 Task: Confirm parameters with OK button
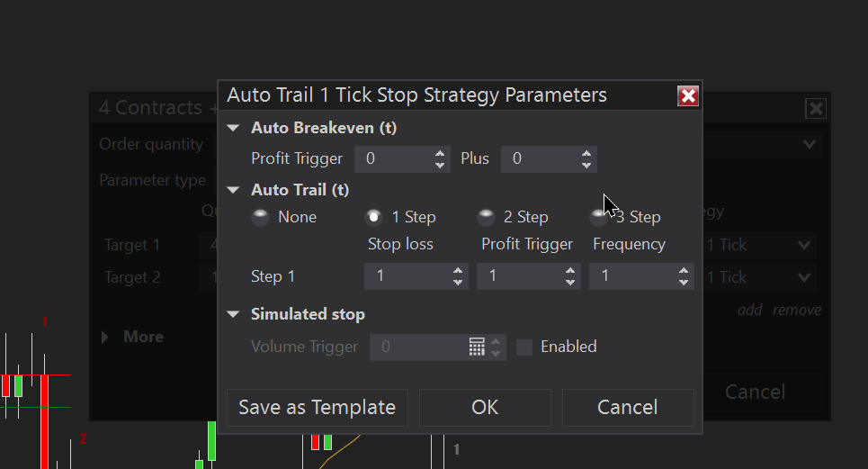pos(485,407)
